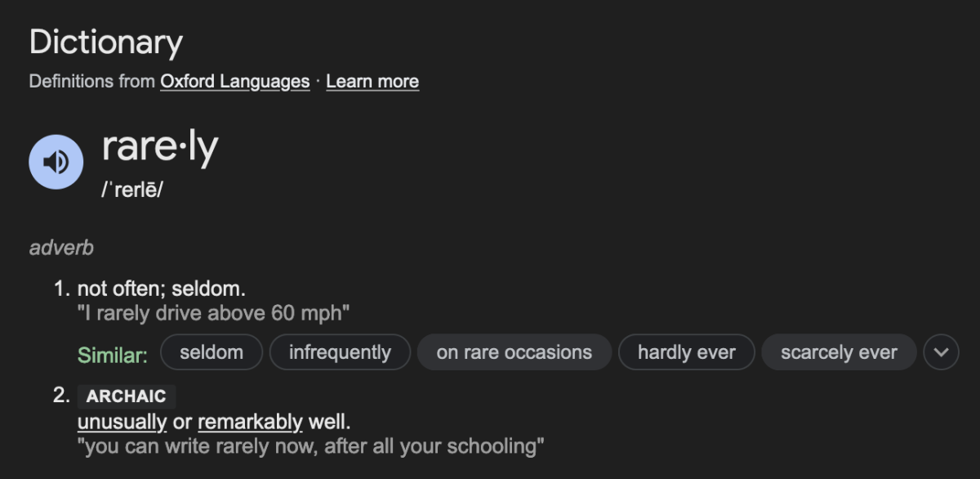
Task: Choose the 'on rare occasions' synonym chip
Action: [x=514, y=352]
